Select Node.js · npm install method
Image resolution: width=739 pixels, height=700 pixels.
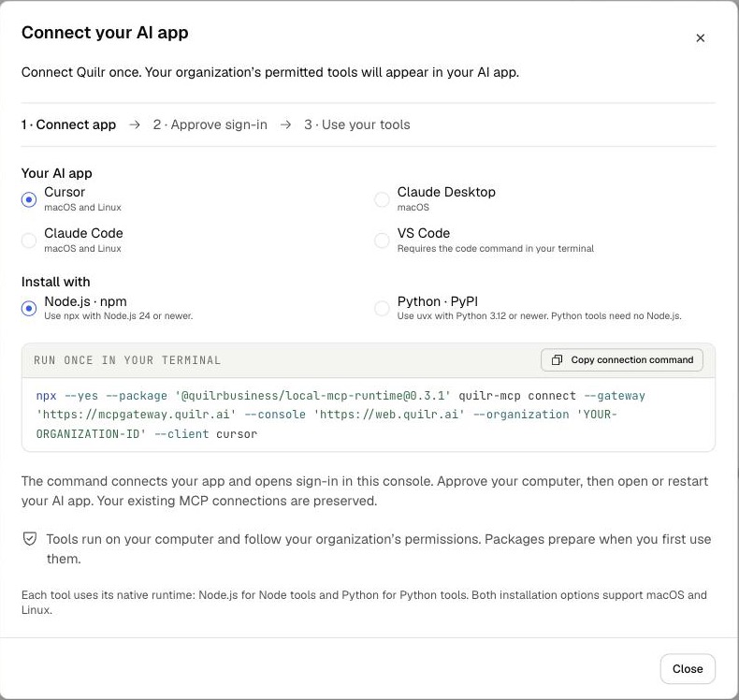(x=29, y=308)
